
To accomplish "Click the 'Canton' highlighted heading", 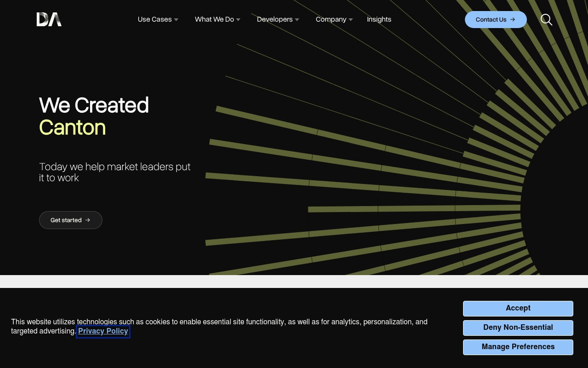I will point(73,127).
